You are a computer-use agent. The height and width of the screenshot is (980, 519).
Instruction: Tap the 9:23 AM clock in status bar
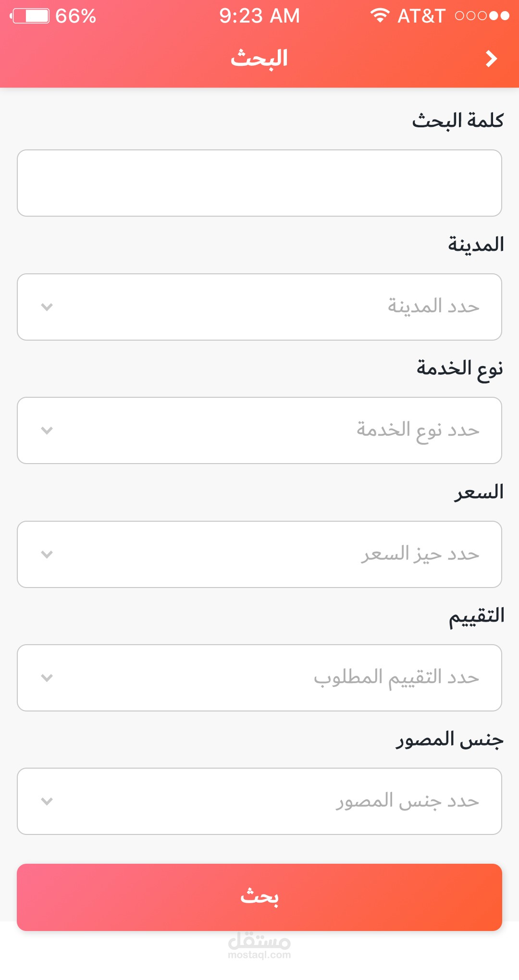click(x=259, y=16)
